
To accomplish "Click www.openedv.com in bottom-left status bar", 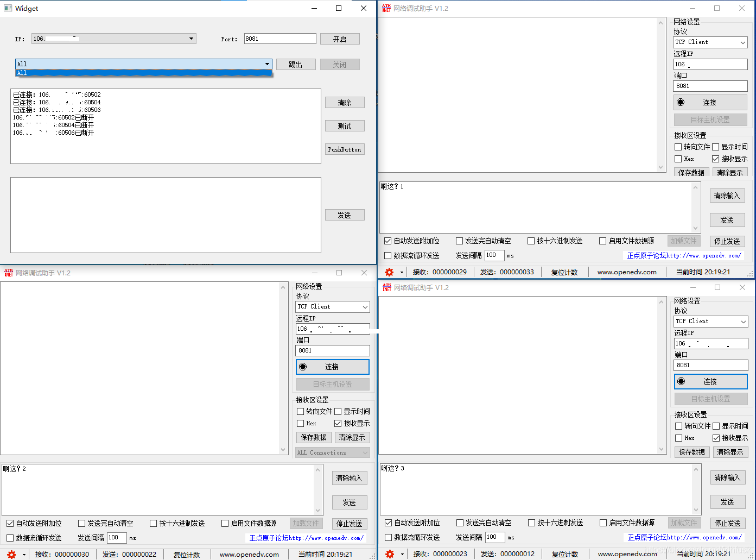I will (x=249, y=555).
